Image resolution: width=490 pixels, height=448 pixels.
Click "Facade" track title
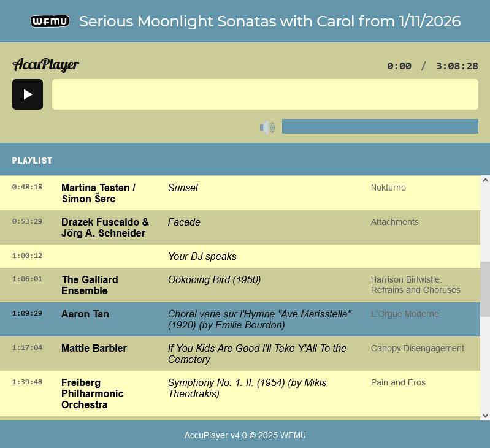point(184,222)
